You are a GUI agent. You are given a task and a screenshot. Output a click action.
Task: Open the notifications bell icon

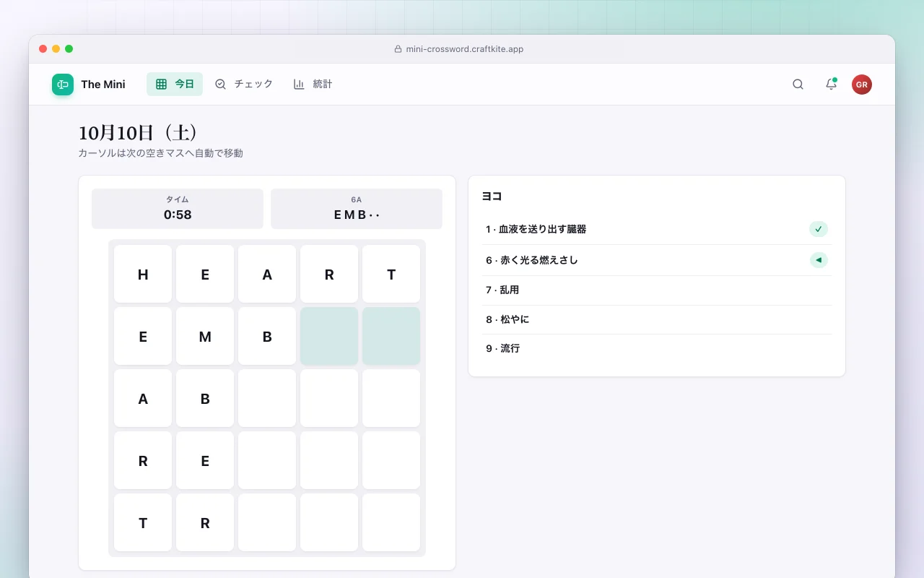(x=831, y=85)
